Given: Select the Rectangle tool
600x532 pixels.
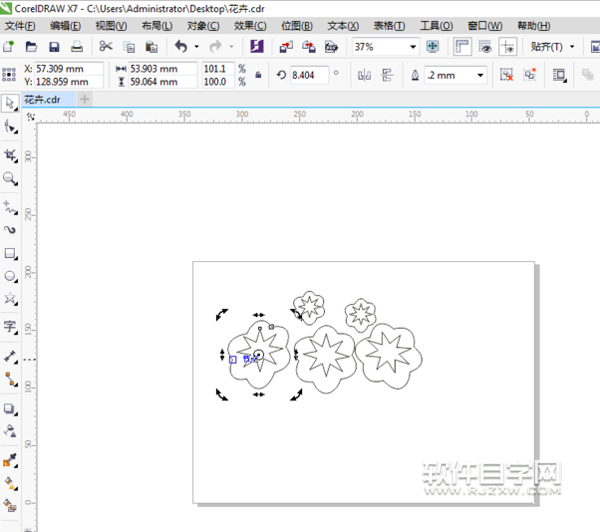Looking at the screenshot, I should 10,253.
